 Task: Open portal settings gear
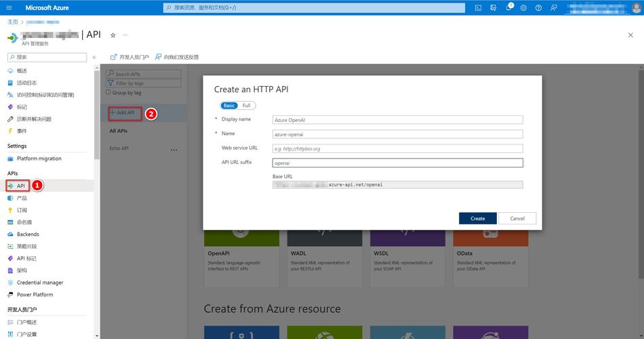click(523, 8)
